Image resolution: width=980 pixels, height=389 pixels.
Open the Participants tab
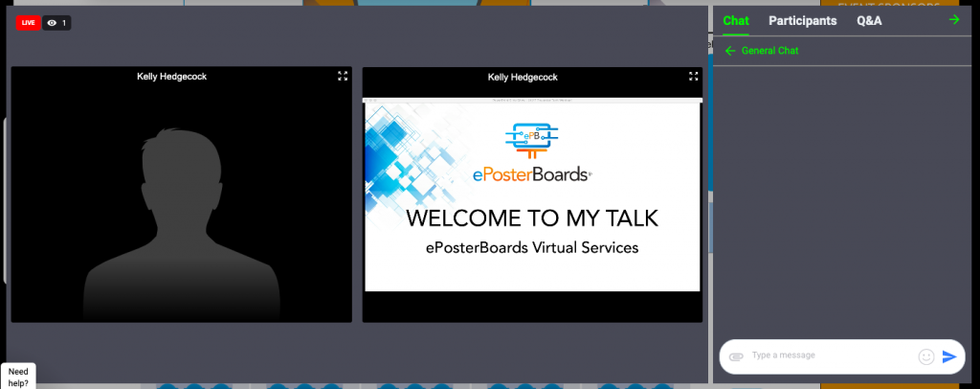[803, 21]
